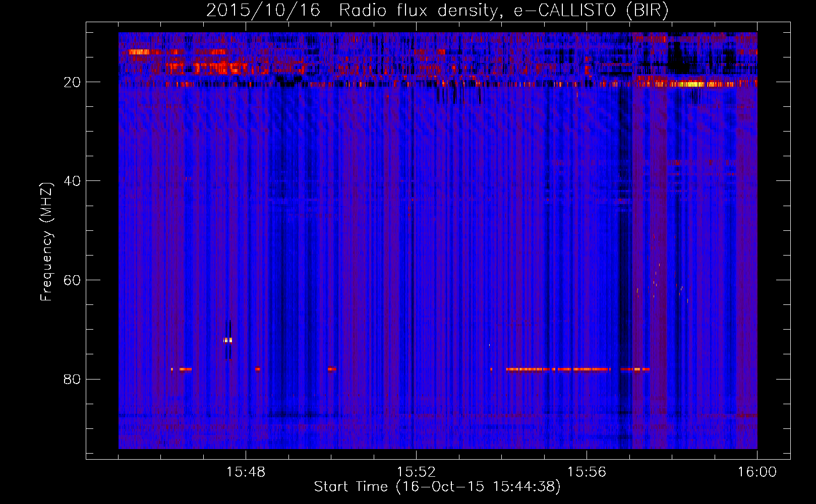816x504 pixels.
Task: Click the 60 MHz frequency tick label
Action: [x=72, y=280]
